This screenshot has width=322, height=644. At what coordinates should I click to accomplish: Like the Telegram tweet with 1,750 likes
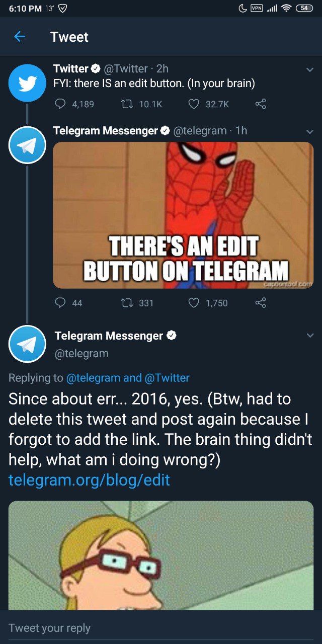194,303
